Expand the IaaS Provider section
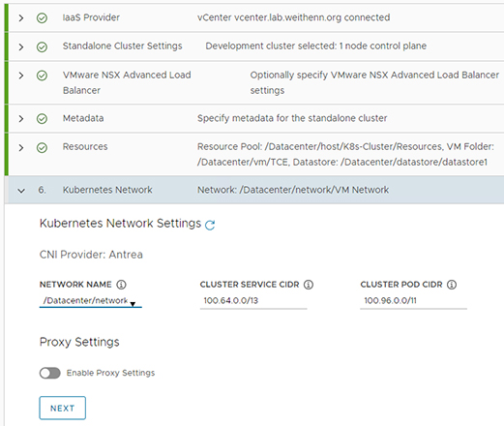Viewport: 504px width, 426px height. pos(21,18)
